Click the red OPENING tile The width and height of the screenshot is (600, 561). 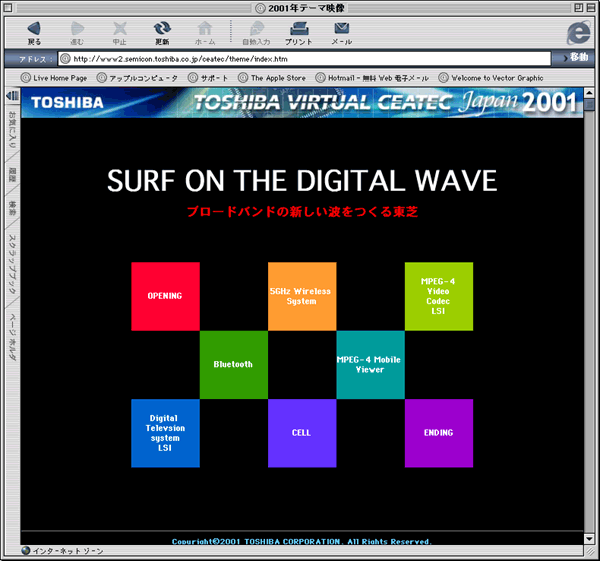(165, 296)
